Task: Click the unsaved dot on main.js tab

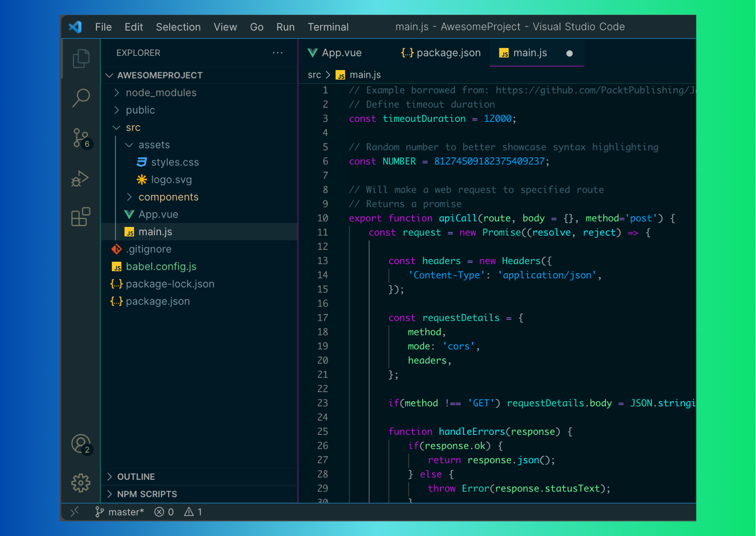Action: tap(570, 53)
